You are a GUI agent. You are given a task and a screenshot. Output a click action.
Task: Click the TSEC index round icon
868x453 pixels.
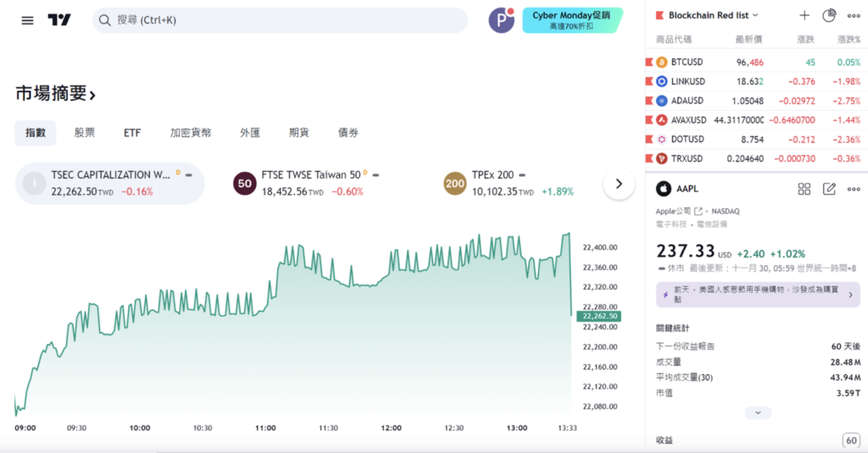pos(34,184)
